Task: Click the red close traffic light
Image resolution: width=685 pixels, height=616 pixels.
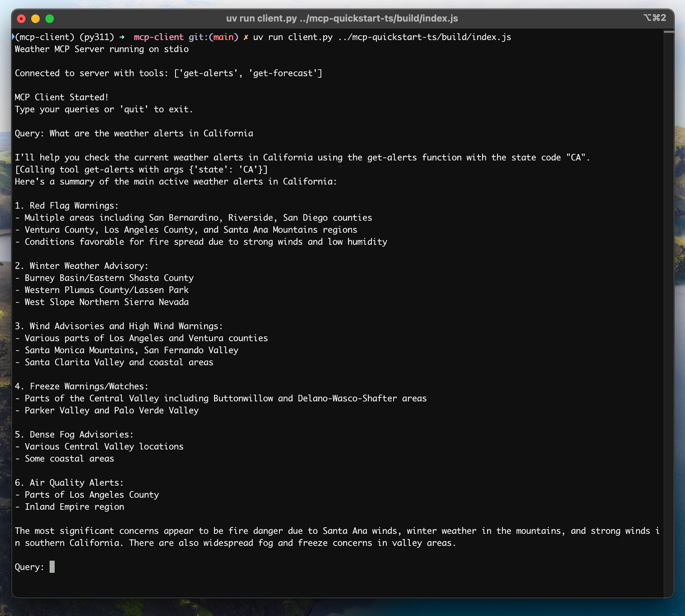Action: 21,18
